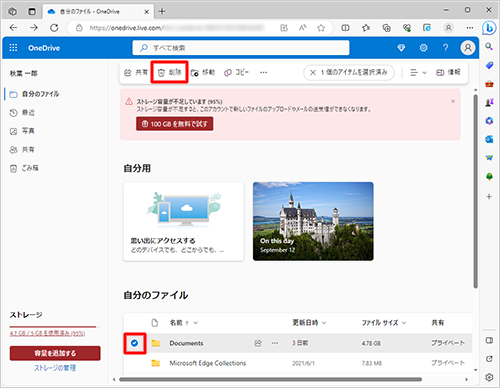This screenshot has width=500, height=388.
Task: Close the OneDrive browser tab
Action: 146,12
